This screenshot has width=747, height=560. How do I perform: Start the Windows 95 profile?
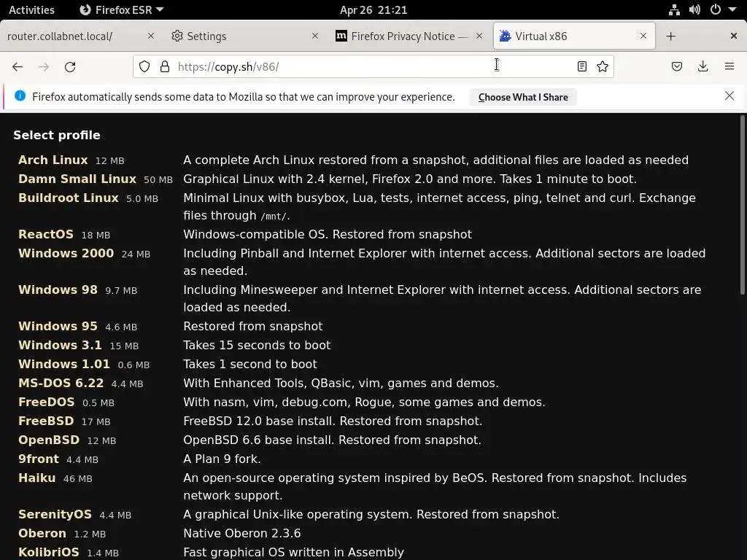pos(58,326)
